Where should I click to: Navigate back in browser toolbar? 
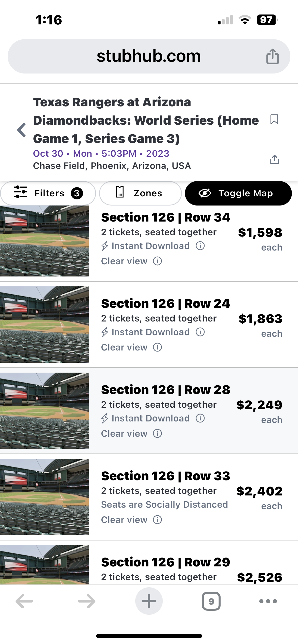point(24,601)
